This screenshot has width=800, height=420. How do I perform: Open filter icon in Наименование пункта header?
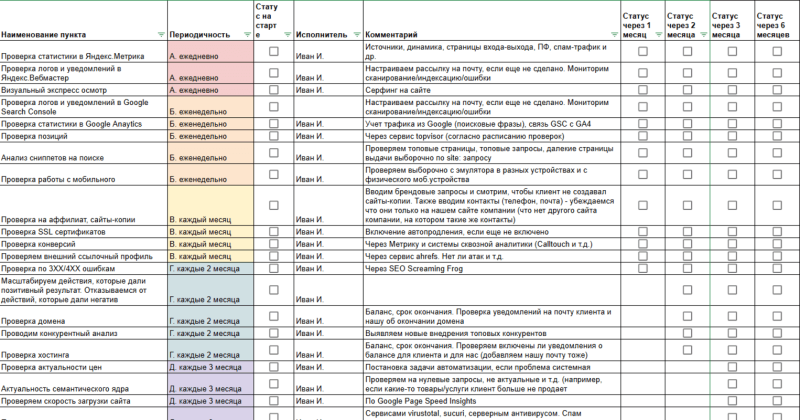(159, 35)
